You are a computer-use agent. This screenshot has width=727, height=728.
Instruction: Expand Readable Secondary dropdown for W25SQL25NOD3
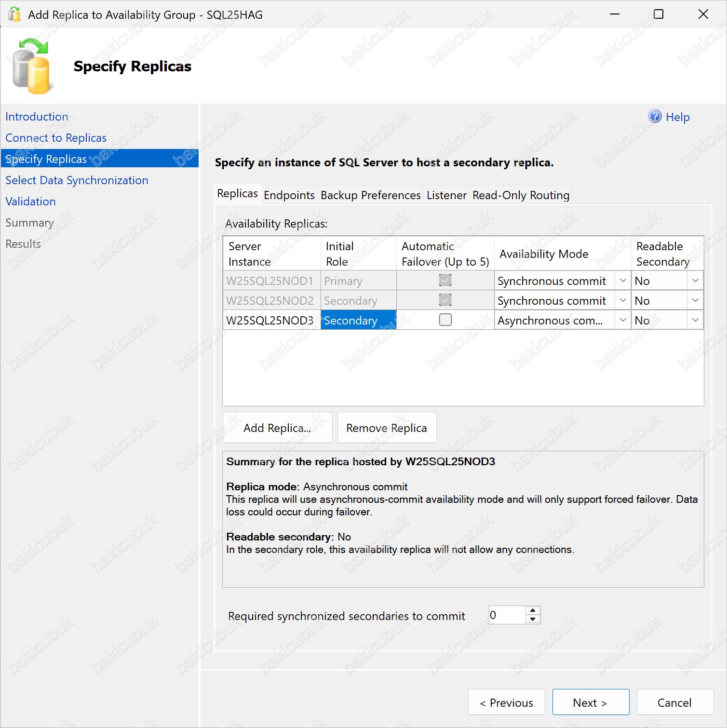click(695, 320)
